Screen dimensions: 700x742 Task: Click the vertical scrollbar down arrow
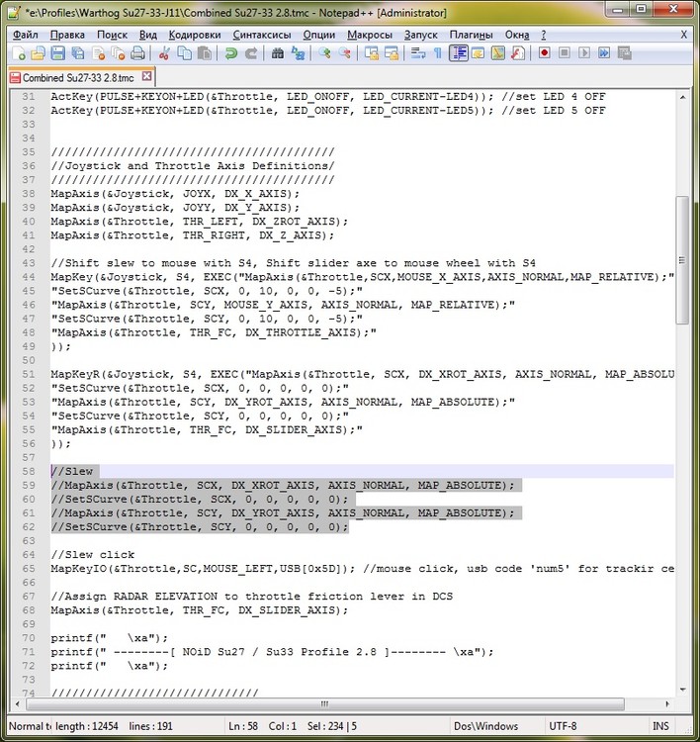(682, 690)
